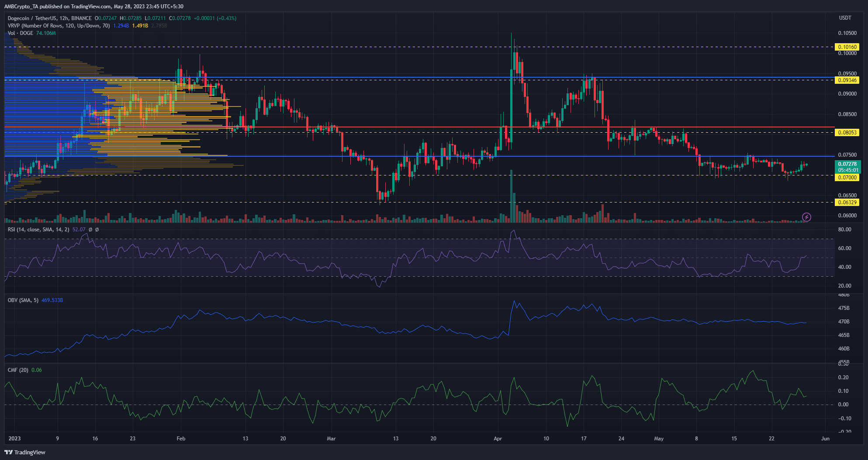The width and height of the screenshot is (868, 460).
Task: Click the CMF (20) indicator label
Action: (18, 370)
